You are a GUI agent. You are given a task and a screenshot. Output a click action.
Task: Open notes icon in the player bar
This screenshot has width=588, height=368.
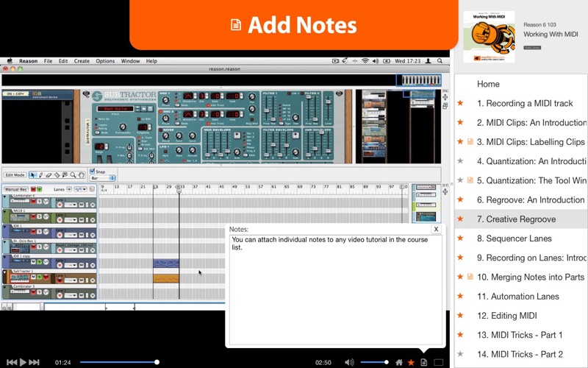click(424, 362)
